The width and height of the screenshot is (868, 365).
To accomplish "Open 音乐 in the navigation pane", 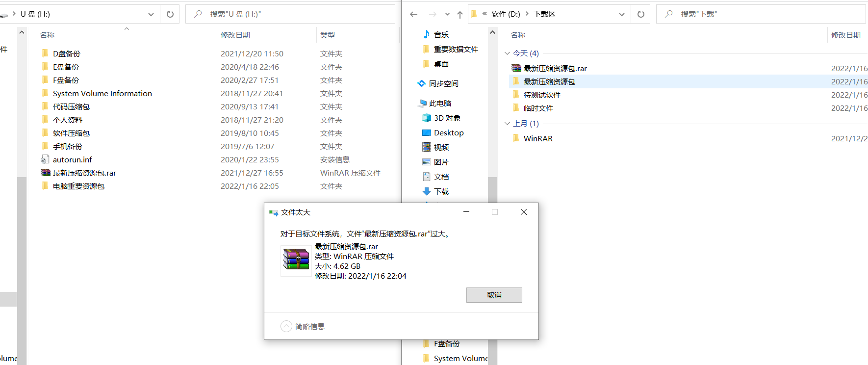I will pyautogui.click(x=441, y=34).
